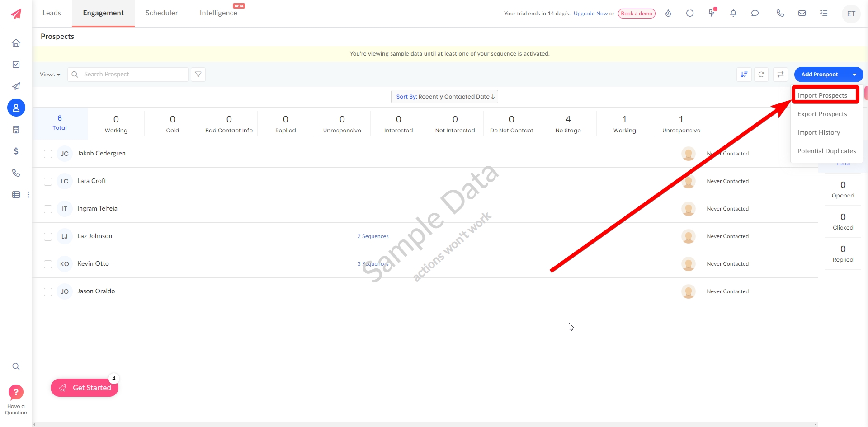868x427 pixels.
Task: Click the refresh prospects icon
Action: coord(761,75)
